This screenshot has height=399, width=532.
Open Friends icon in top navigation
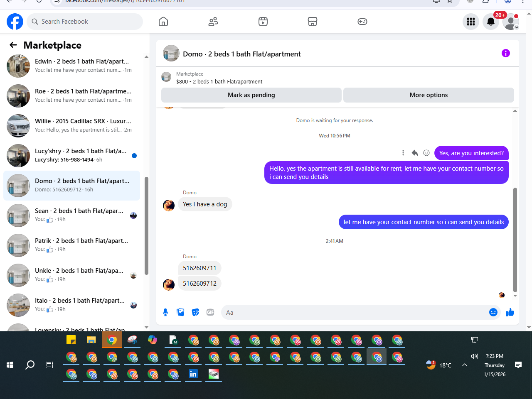pos(213,22)
